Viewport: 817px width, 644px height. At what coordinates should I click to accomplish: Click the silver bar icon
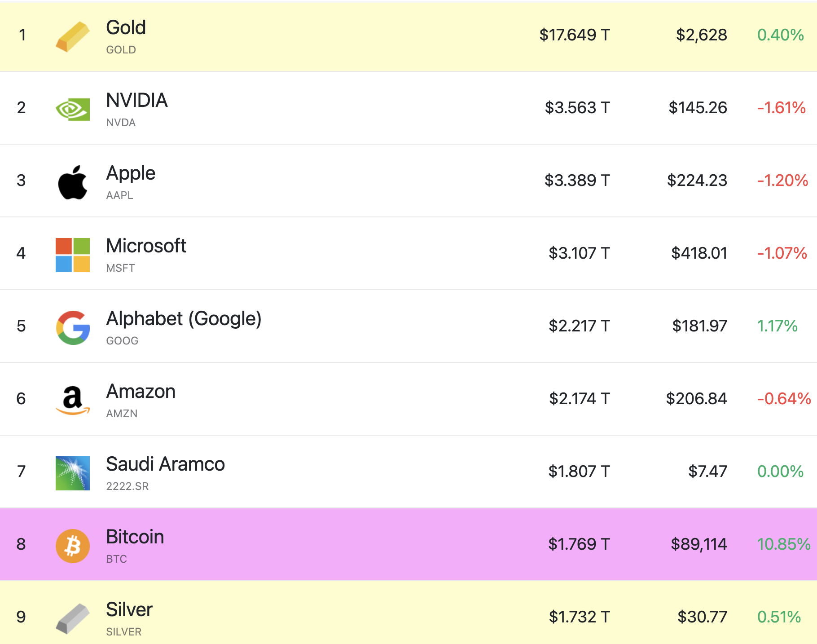(x=72, y=618)
